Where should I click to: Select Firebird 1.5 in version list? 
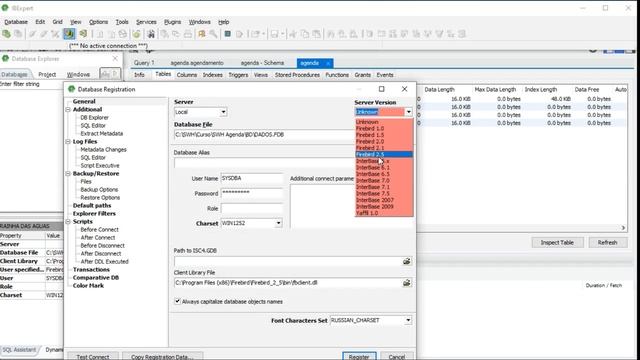384,135
